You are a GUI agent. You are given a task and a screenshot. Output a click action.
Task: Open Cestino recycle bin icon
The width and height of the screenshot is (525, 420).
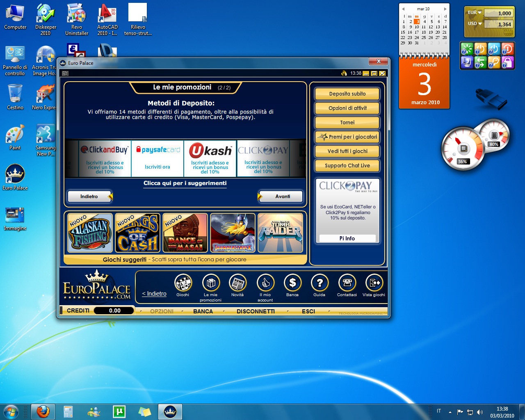point(15,97)
